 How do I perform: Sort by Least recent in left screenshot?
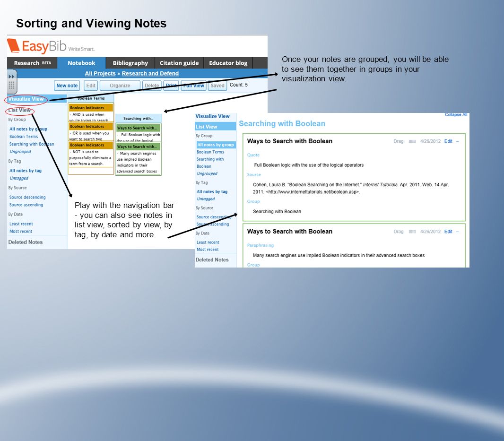click(21, 224)
